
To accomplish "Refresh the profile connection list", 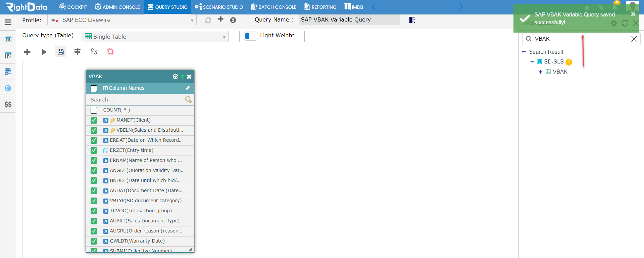I will coord(208,20).
